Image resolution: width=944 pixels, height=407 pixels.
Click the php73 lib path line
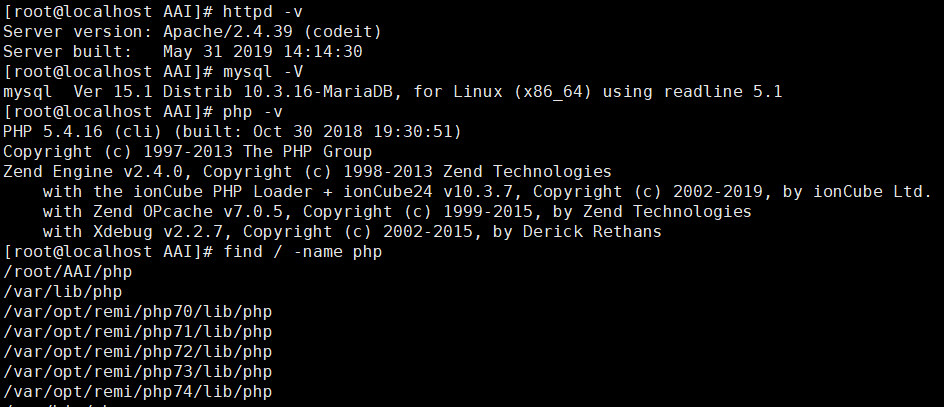pyautogui.click(x=137, y=372)
